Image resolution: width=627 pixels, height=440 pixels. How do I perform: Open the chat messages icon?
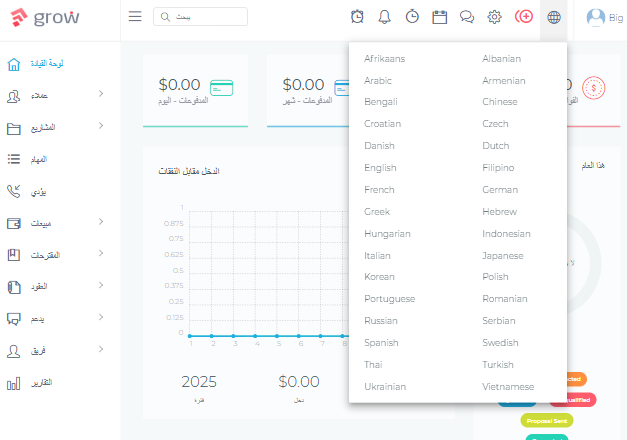click(467, 17)
